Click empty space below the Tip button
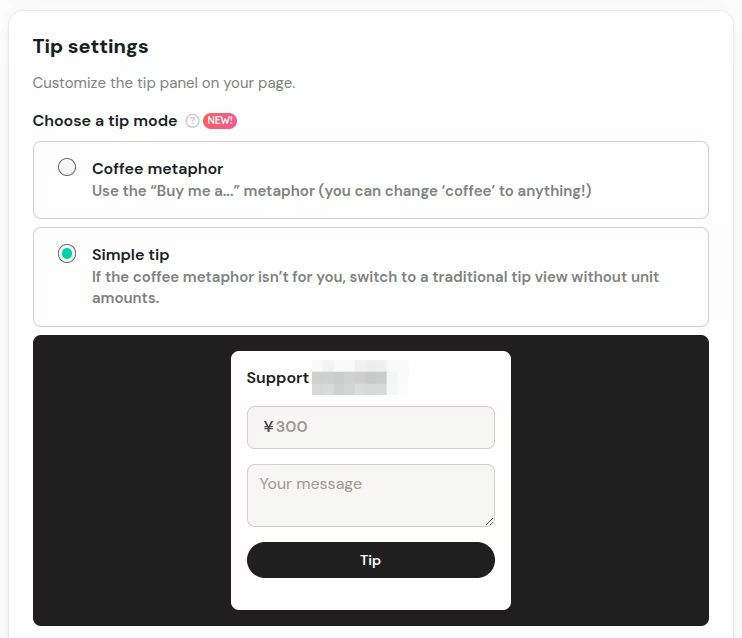Viewport: 742px width, 638px height. click(370, 594)
